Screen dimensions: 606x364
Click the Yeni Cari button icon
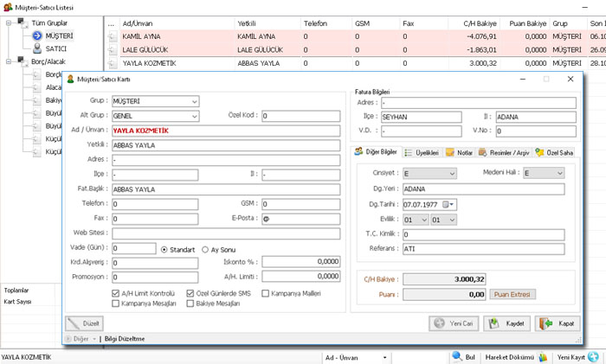[440, 323]
